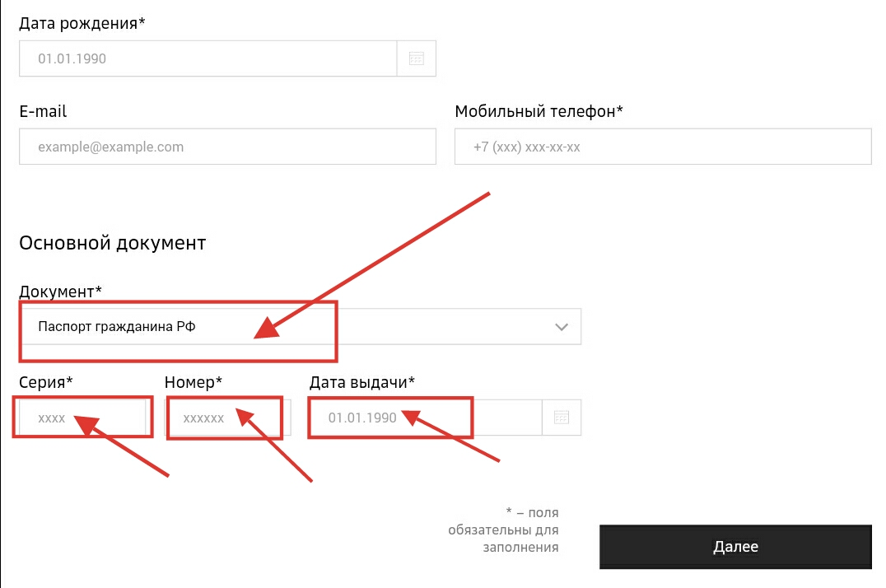
Task: Open the issue date calendar picker icon
Action: coord(562,418)
